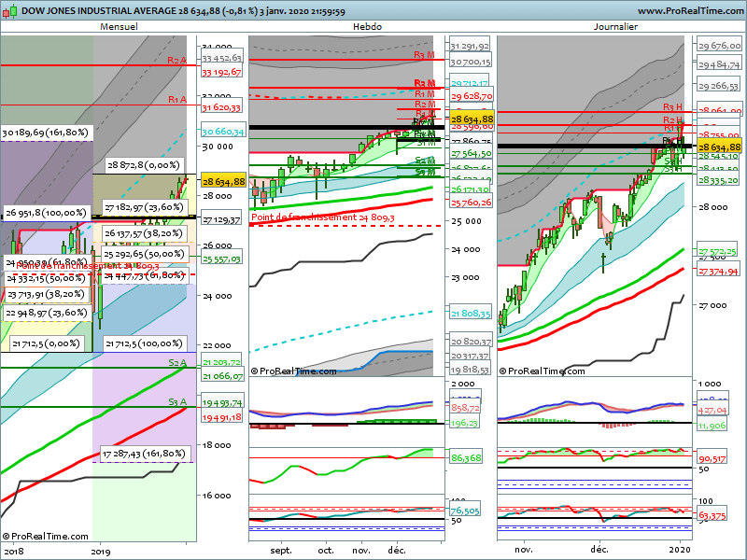Click the R2 A pivot label on monthly chart

click(x=176, y=60)
